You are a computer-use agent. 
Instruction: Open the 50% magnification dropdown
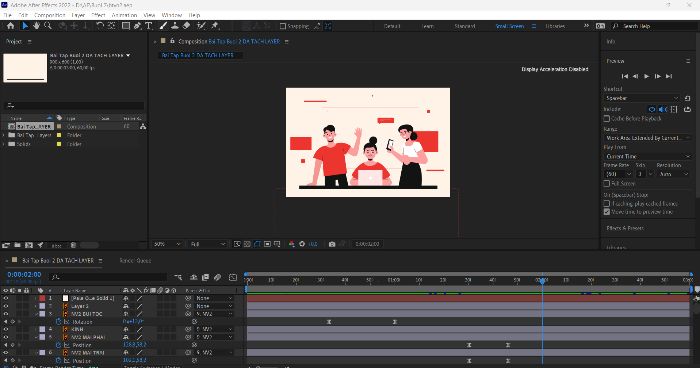167,244
